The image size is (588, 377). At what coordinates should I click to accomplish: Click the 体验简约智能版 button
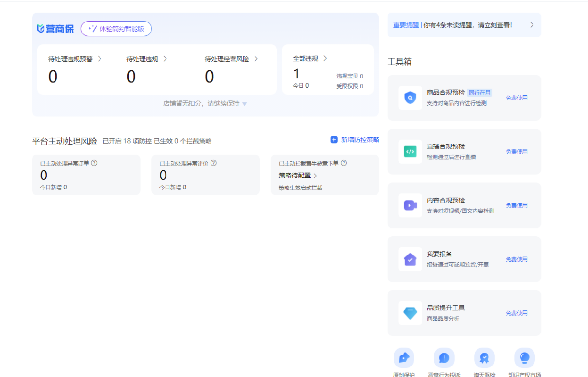tap(116, 29)
